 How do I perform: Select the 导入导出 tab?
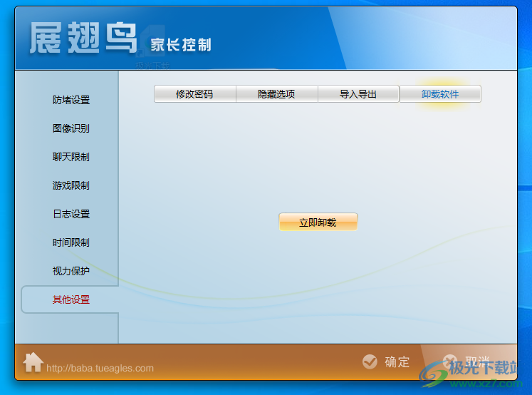pyautogui.click(x=358, y=93)
